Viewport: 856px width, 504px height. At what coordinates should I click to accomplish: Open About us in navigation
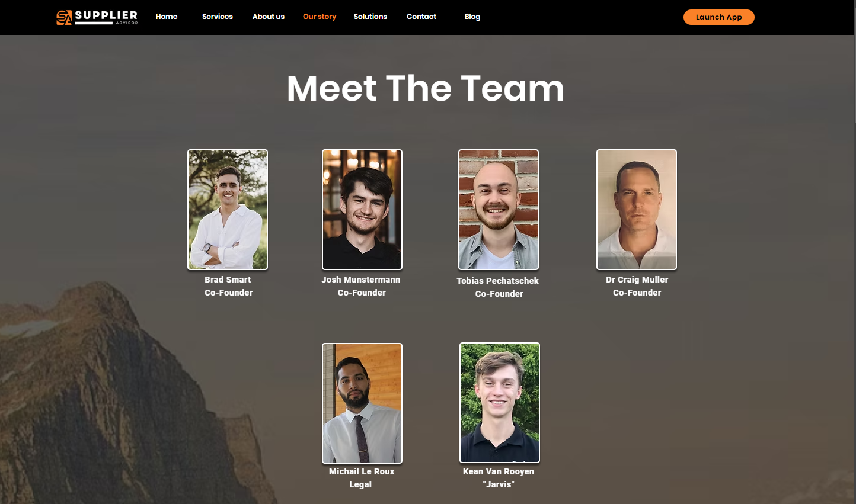269,17
